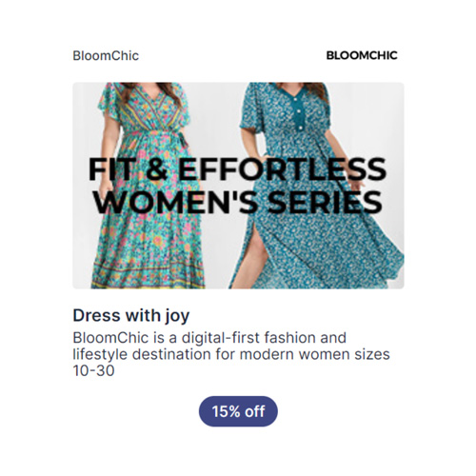
Task: Open the description line about digital-first fashion
Action: point(209,338)
